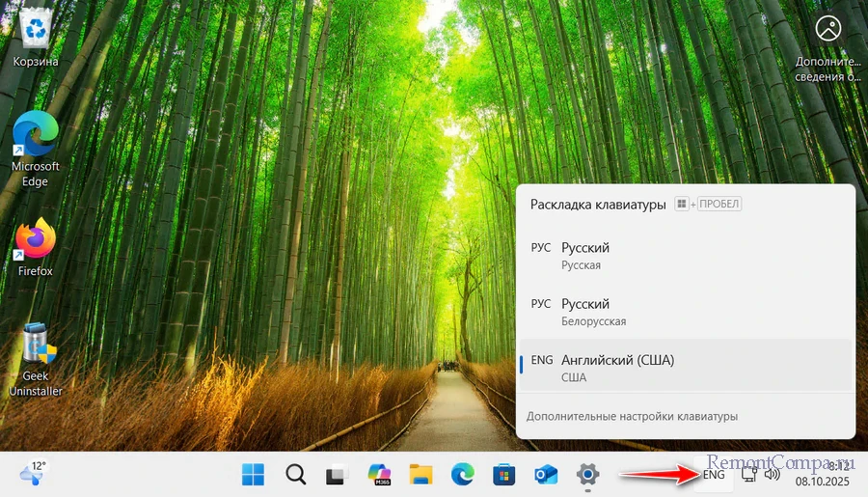The image size is (868, 497).
Task: Open the weather widget showing 12°
Action: pyautogui.click(x=33, y=473)
